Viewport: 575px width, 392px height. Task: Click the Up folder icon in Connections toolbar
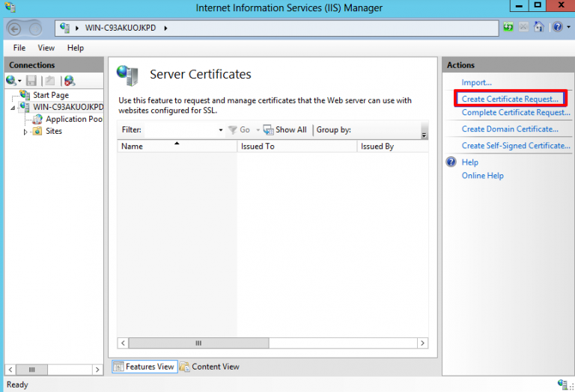tap(50, 81)
